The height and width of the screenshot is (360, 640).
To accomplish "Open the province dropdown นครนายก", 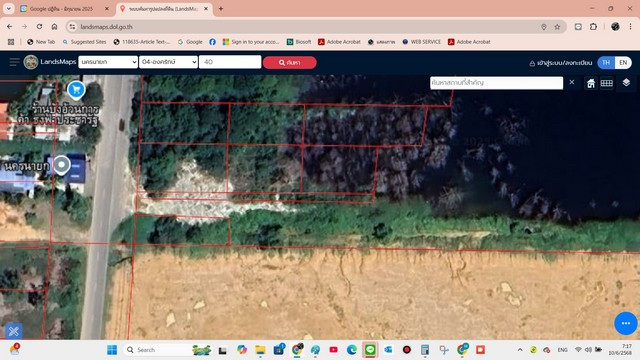I will (108, 62).
